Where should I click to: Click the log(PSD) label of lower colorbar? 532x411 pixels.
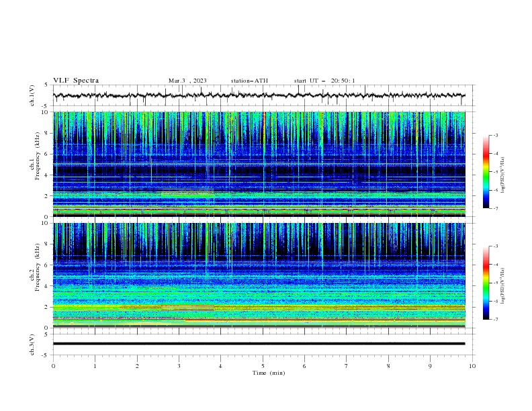coord(503,286)
